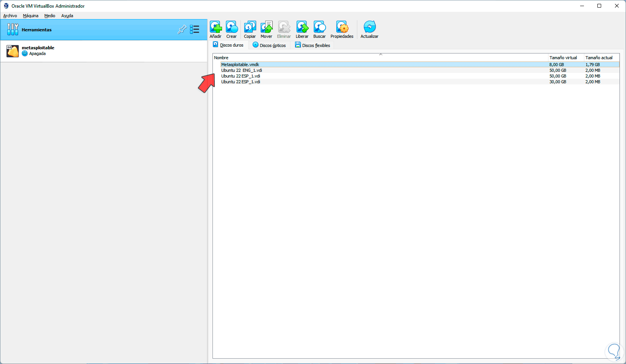Click the 30,00 GB virtual size cell

pos(558,82)
